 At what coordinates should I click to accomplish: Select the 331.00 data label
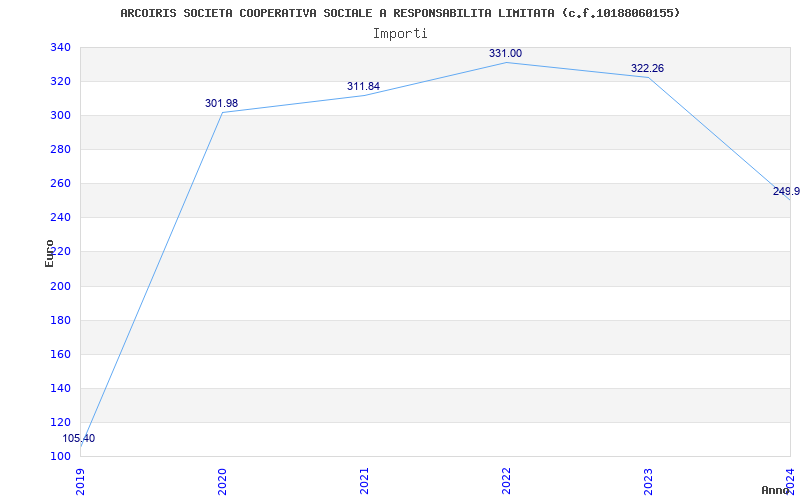click(x=506, y=54)
